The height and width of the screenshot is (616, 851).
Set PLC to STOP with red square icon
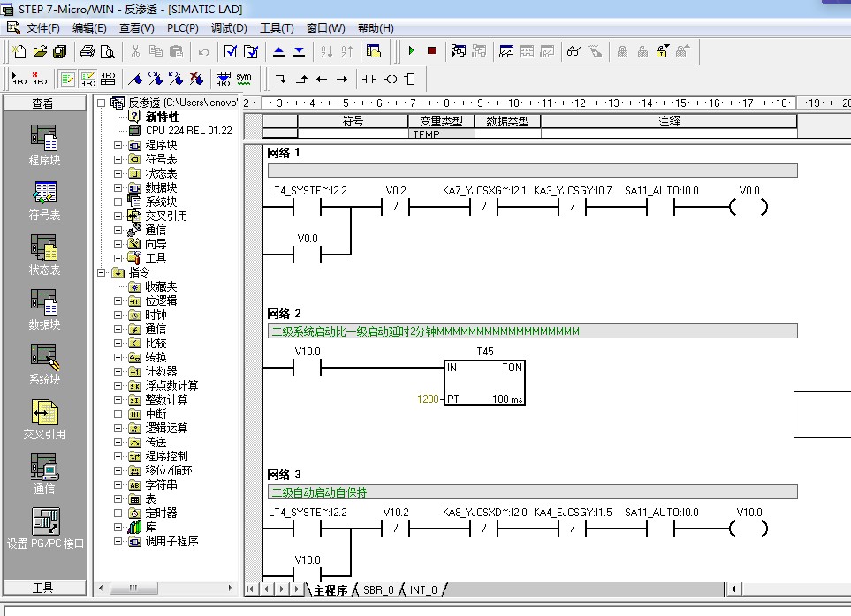click(x=431, y=51)
